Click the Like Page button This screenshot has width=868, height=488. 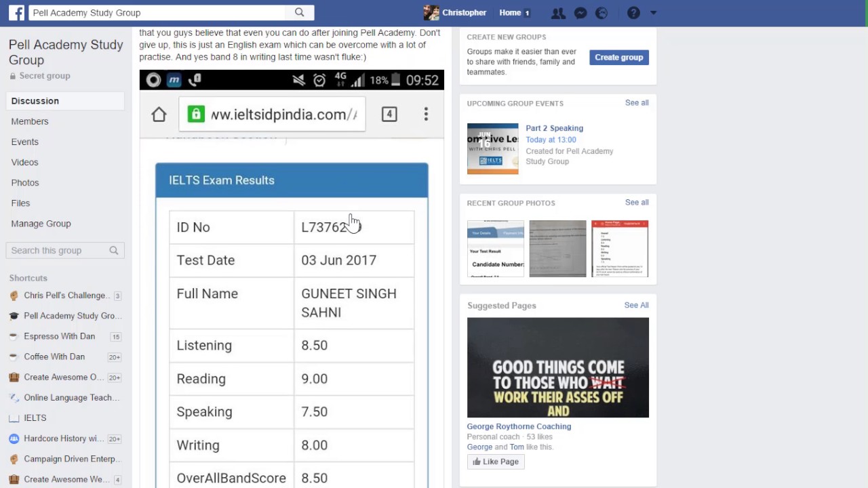click(496, 462)
